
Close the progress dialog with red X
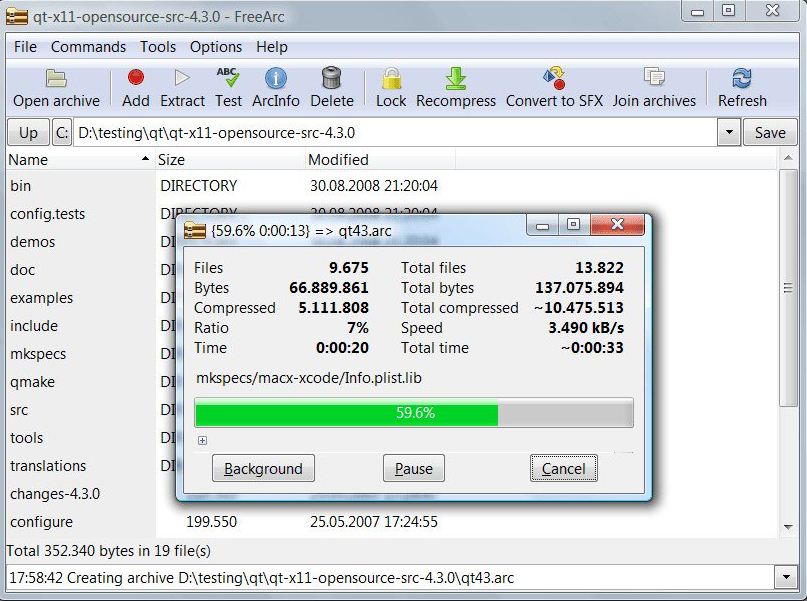[x=617, y=224]
